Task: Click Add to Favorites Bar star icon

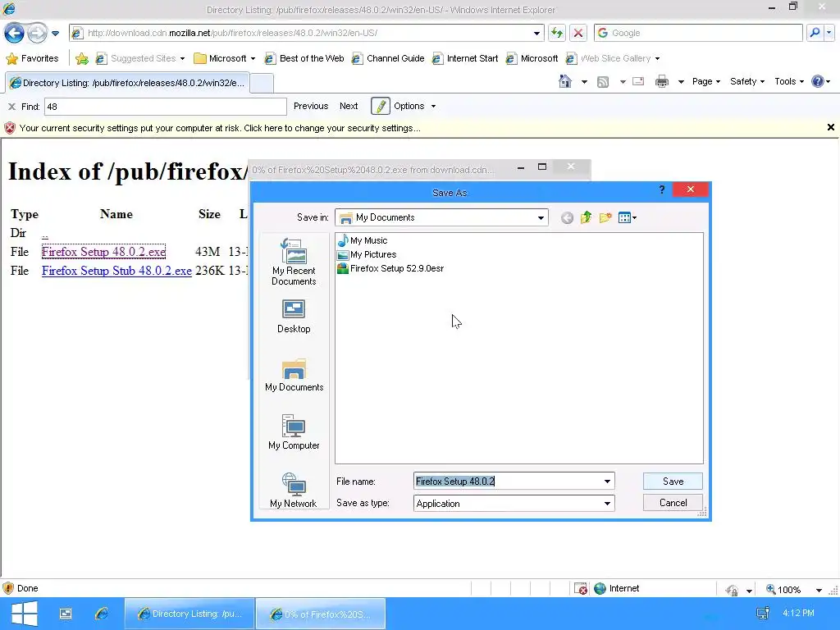Action: click(82, 58)
